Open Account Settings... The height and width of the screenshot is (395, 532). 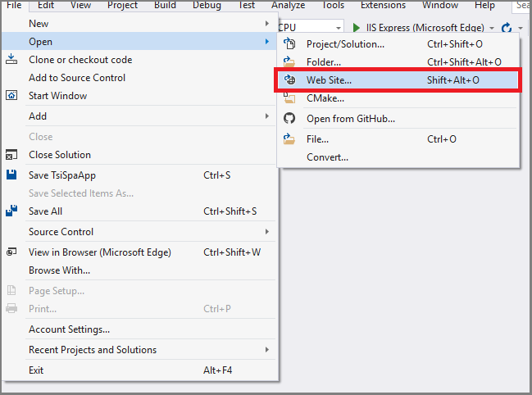[x=140, y=329]
